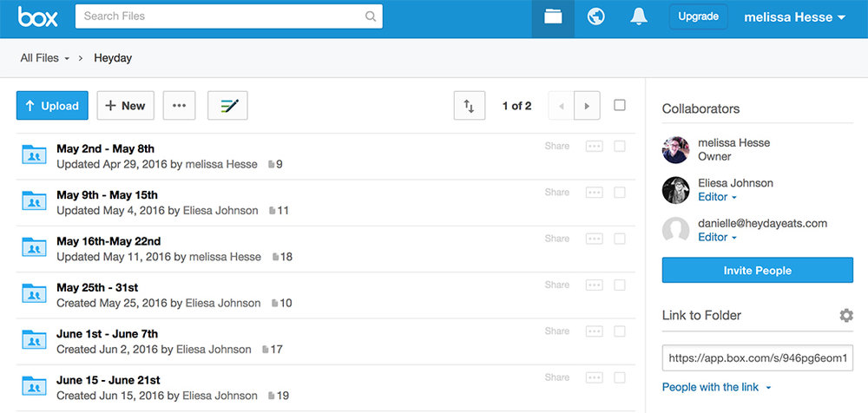Viewport: 868px width, 413px height.
Task: Click the Invite People button
Action: (x=757, y=270)
